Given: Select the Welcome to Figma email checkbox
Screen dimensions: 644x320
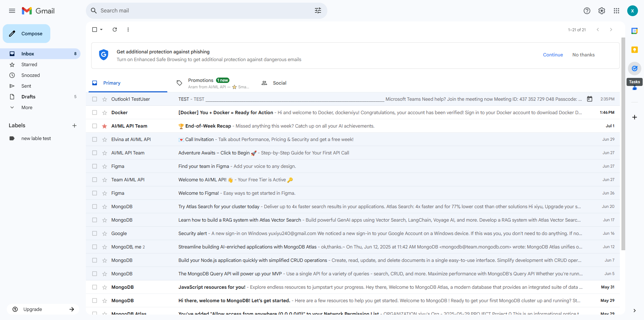Looking at the screenshot, I should [x=95, y=193].
